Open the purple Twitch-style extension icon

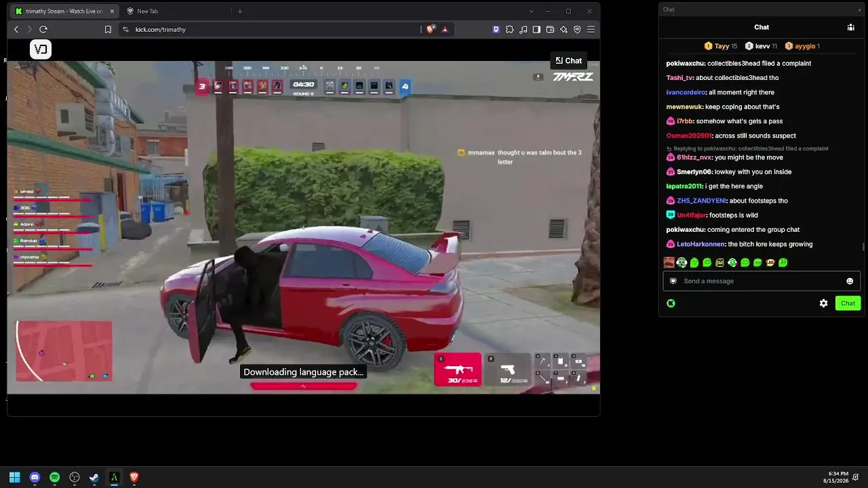pyautogui.click(x=496, y=29)
